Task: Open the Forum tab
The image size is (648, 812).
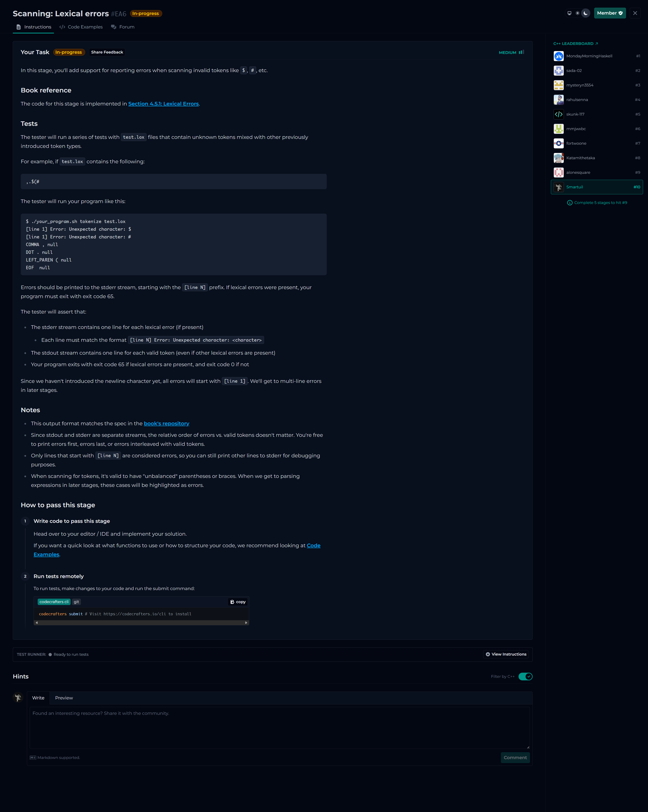Action: (x=123, y=27)
